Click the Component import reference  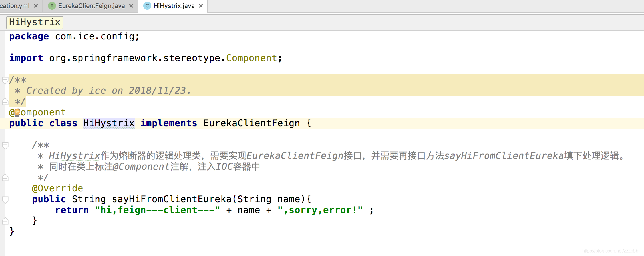pyautogui.click(x=251, y=58)
